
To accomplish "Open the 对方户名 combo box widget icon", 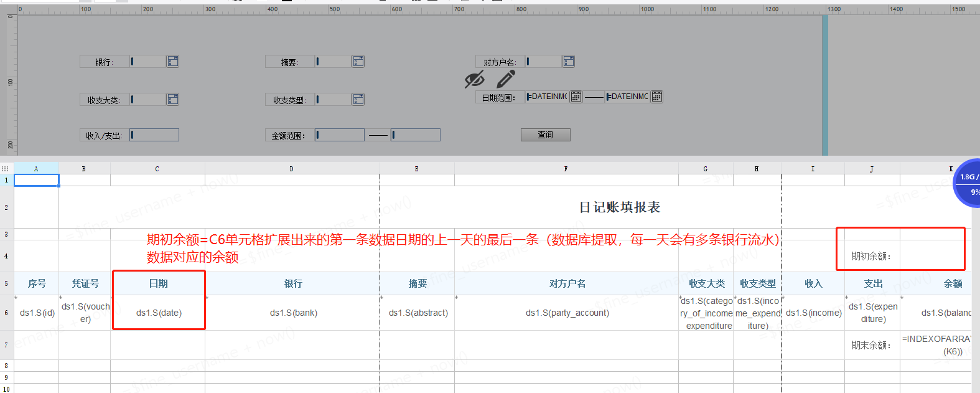I will click(568, 61).
